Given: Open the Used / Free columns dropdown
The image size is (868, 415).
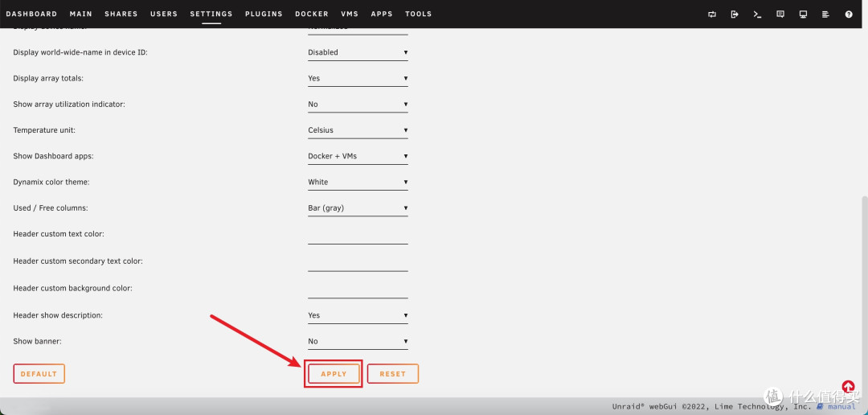Looking at the screenshot, I should [358, 207].
